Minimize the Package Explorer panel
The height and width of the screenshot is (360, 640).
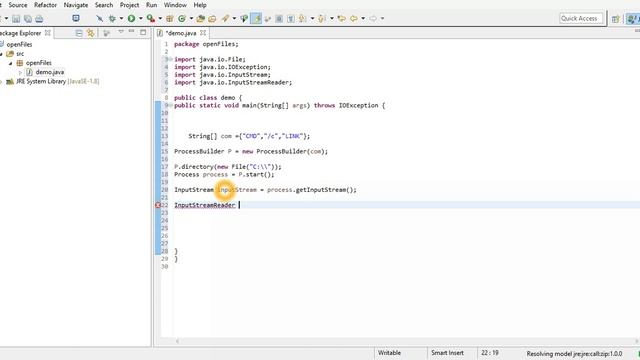tap(131, 32)
